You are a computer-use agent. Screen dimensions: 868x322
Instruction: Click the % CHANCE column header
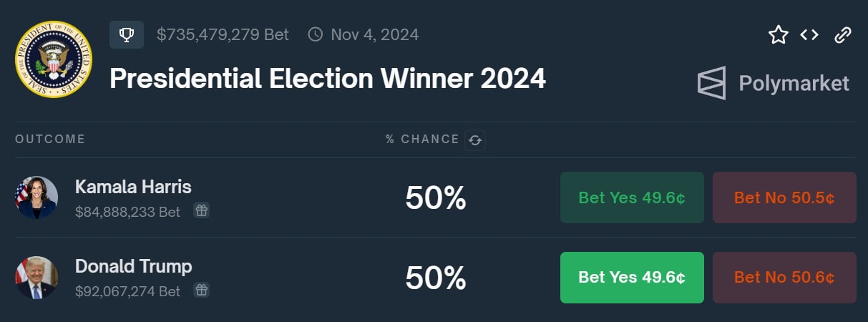click(x=422, y=140)
